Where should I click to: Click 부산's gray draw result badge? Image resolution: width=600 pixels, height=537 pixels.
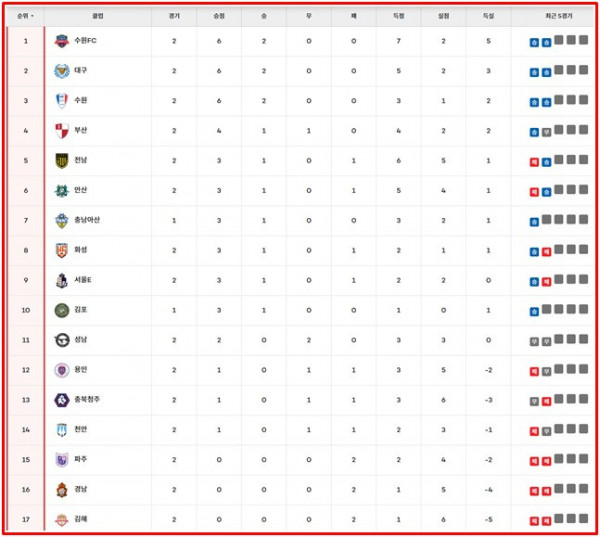point(546,131)
